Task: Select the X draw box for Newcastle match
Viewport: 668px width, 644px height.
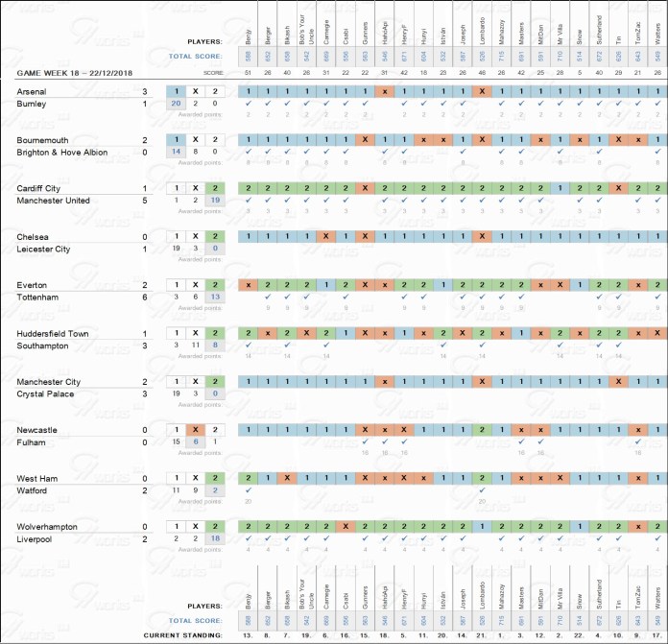Action: pos(196,430)
